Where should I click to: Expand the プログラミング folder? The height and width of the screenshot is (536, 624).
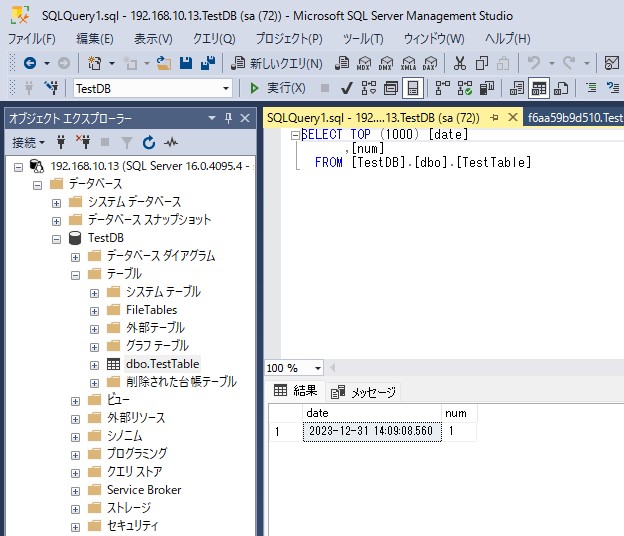click(75, 455)
